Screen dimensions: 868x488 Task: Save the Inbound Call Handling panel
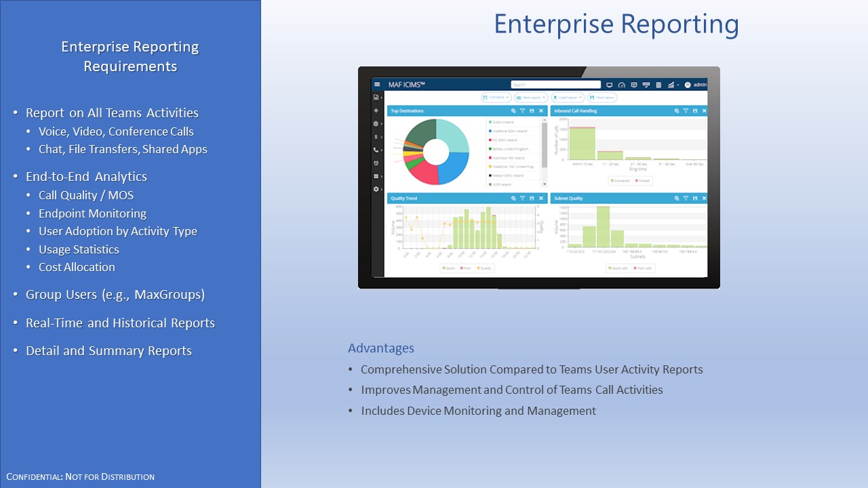695,110
